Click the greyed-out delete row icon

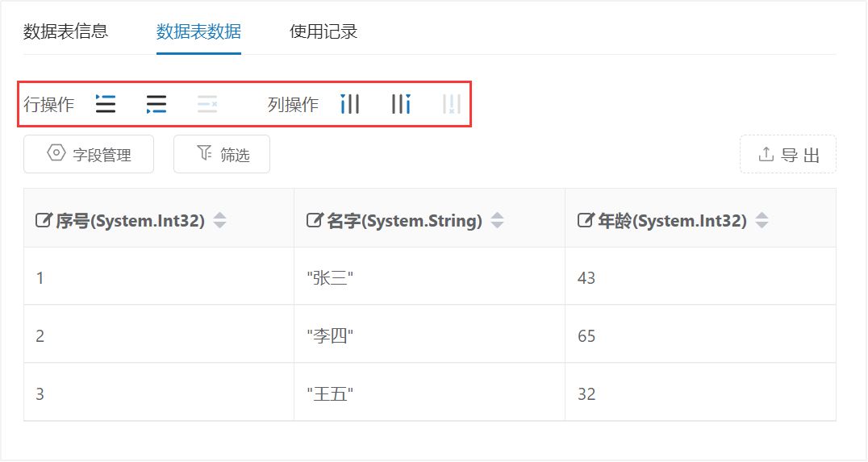207,104
